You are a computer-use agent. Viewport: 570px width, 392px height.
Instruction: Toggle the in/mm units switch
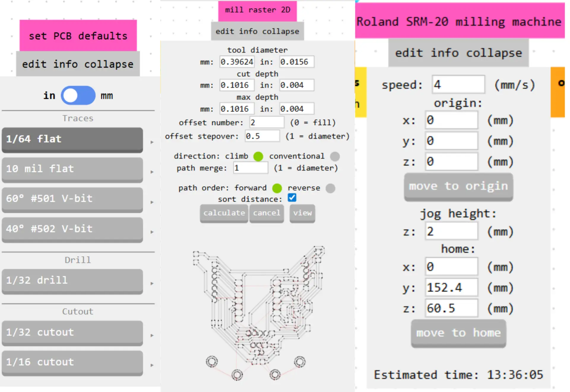(x=78, y=96)
